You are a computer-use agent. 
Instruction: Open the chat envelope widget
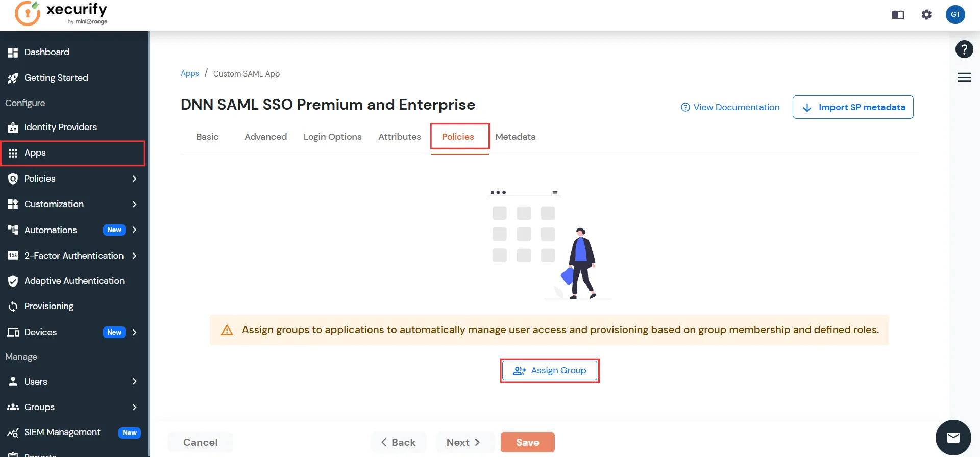953,437
